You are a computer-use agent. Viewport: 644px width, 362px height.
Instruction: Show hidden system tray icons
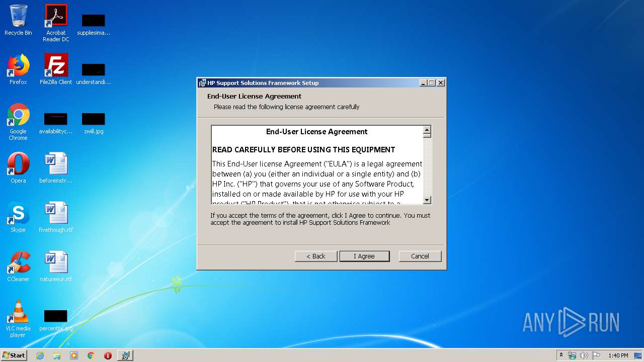561,355
